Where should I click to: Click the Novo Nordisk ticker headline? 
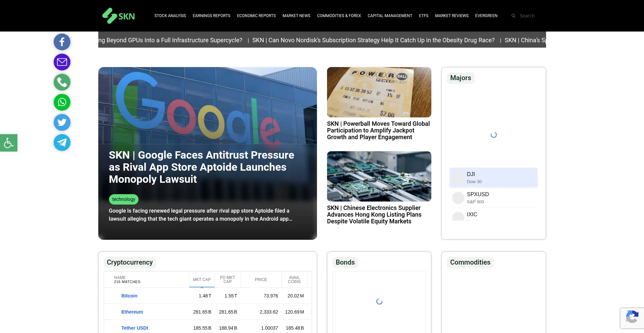pos(373,40)
